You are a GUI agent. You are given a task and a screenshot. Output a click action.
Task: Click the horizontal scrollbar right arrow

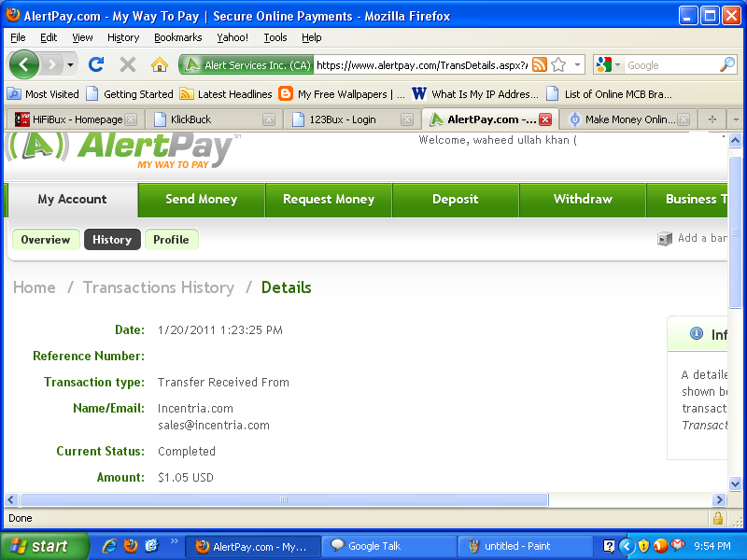click(x=719, y=499)
